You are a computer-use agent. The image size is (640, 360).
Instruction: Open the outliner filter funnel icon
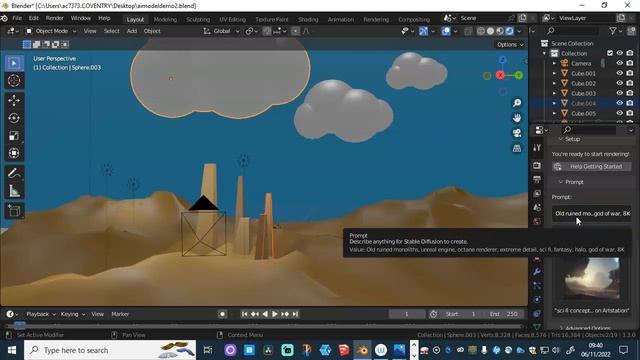(613, 31)
